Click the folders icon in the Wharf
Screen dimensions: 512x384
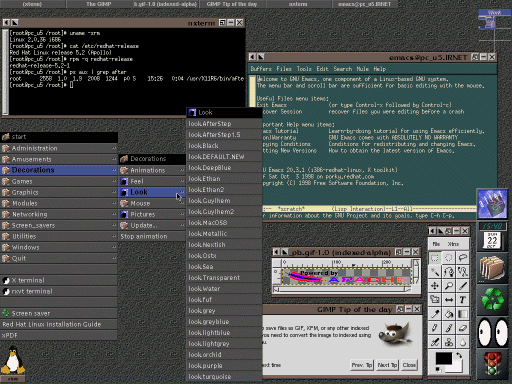point(493,268)
